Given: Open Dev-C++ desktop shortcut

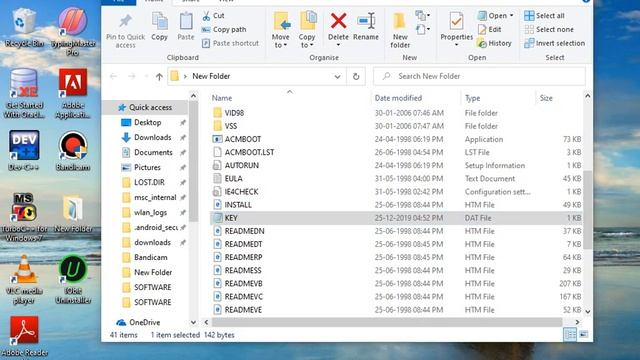Looking at the screenshot, I should 24,151.
